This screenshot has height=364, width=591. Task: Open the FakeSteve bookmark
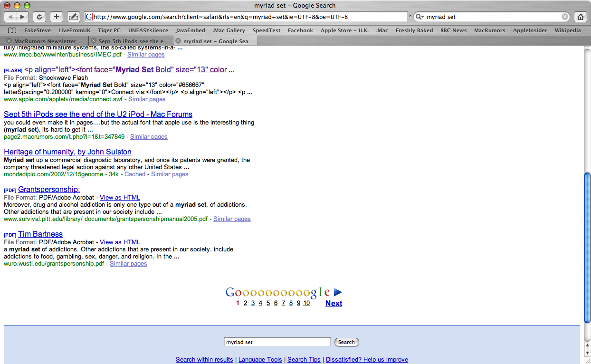click(x=38, y=30)
